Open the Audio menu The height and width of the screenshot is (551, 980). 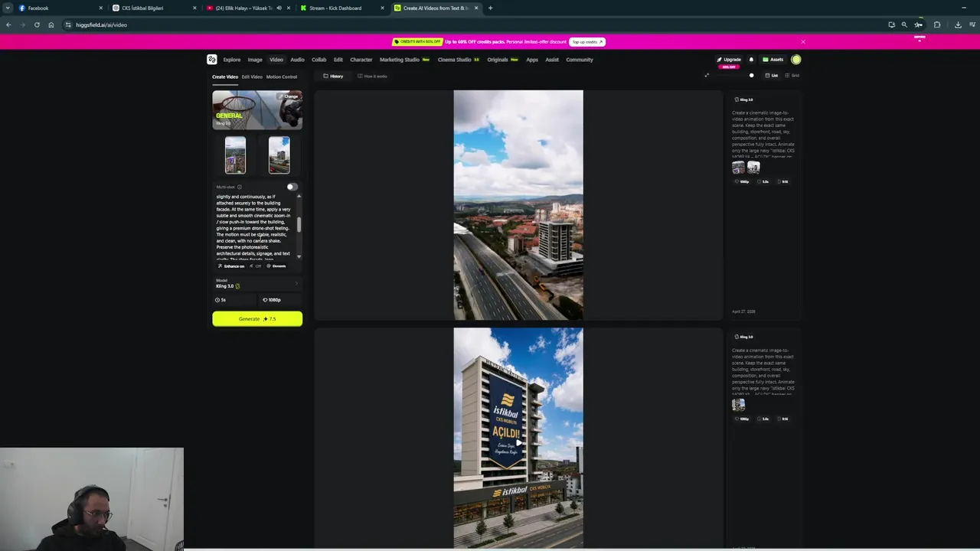click(297, 60)
